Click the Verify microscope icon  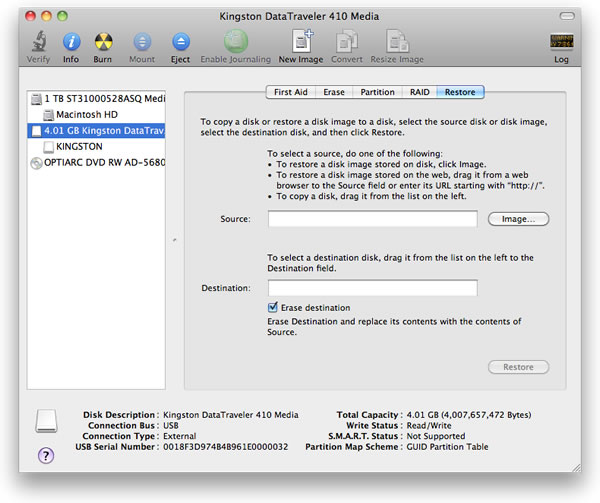point(39,42)
